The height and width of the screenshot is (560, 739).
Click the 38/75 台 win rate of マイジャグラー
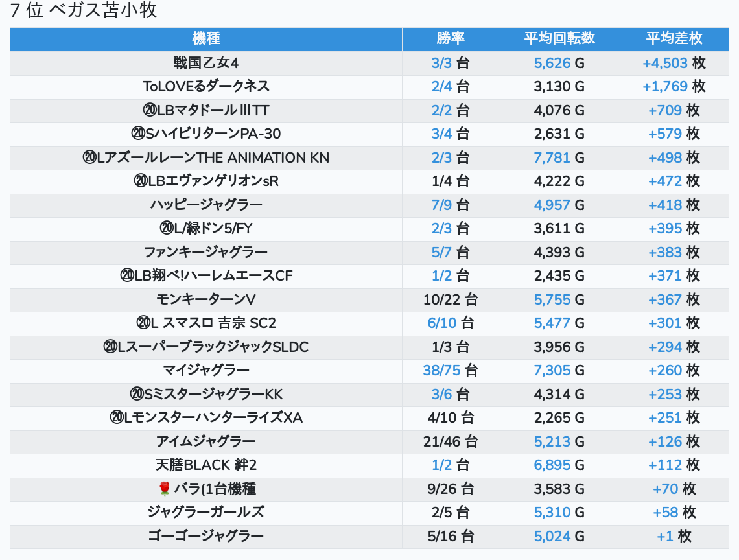pos(451,371)
